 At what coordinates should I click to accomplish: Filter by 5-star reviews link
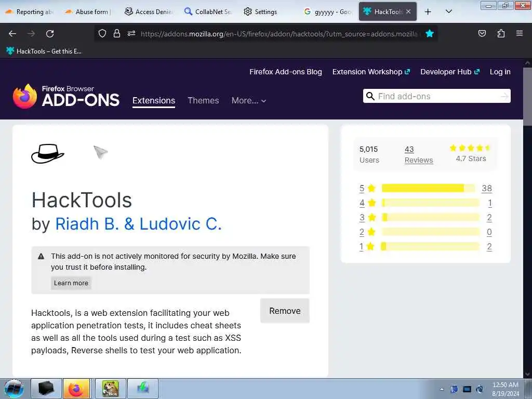click(362, 188)
